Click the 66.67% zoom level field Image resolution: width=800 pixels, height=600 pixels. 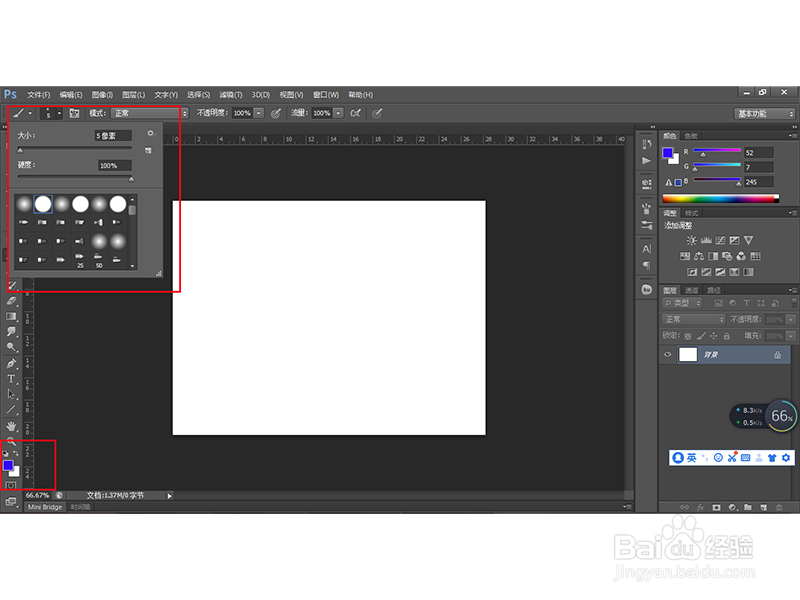[x=38, y=495]
